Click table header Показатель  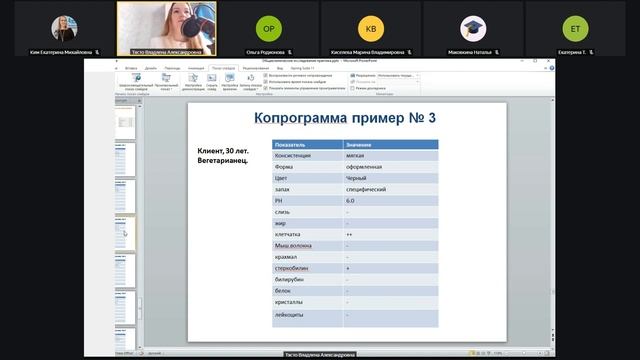tap(307, 144)
